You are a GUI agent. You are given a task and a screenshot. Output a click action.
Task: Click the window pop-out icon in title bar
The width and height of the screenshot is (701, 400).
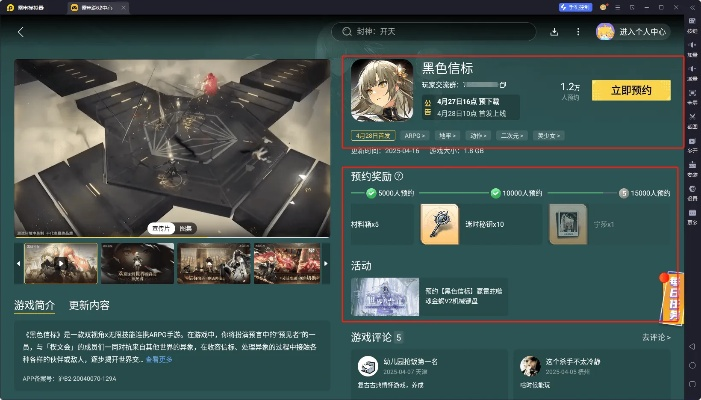632,8
